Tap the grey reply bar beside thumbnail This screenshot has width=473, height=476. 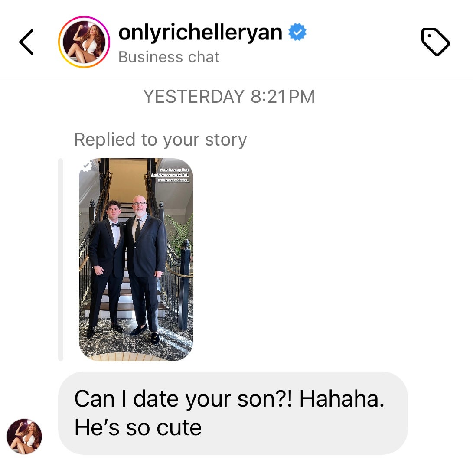(60, 260)
